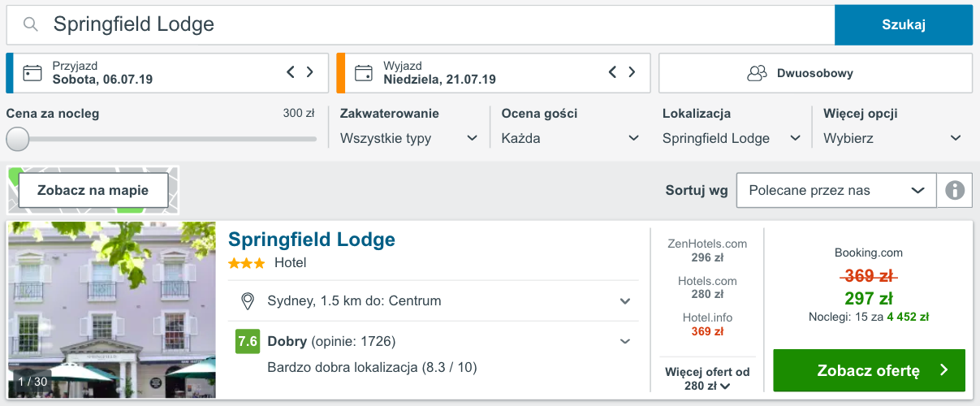Viewport: 980px width, 406px height.
Task: Open Lokalizacja Springfield Lodge dropdown
Action: click(732, 138)
